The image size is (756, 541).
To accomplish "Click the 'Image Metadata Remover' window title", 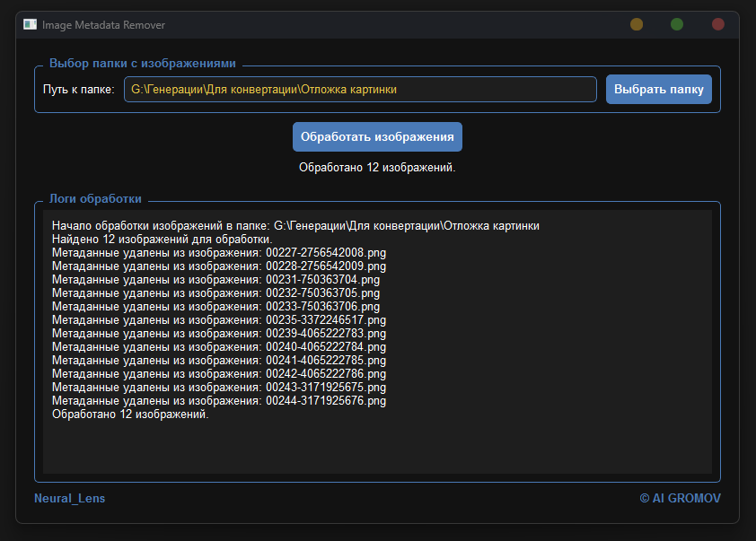I will 103,25.
